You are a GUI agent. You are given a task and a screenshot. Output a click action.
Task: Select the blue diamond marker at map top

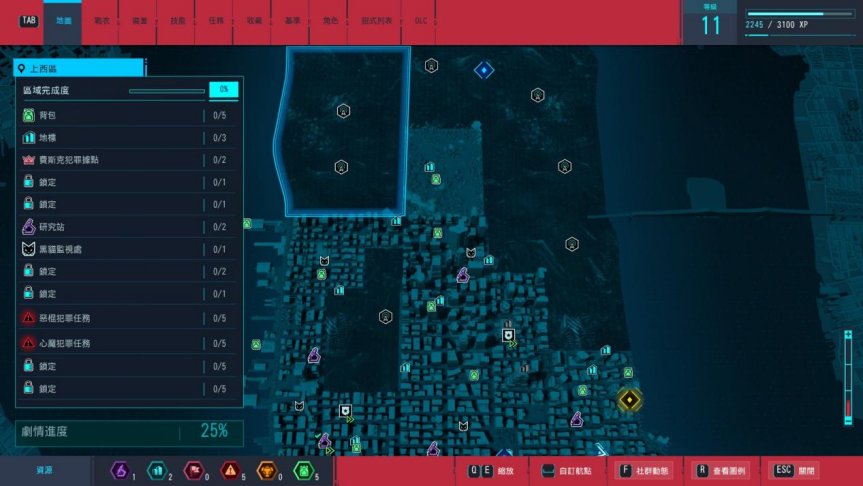(x=484, y=70)
